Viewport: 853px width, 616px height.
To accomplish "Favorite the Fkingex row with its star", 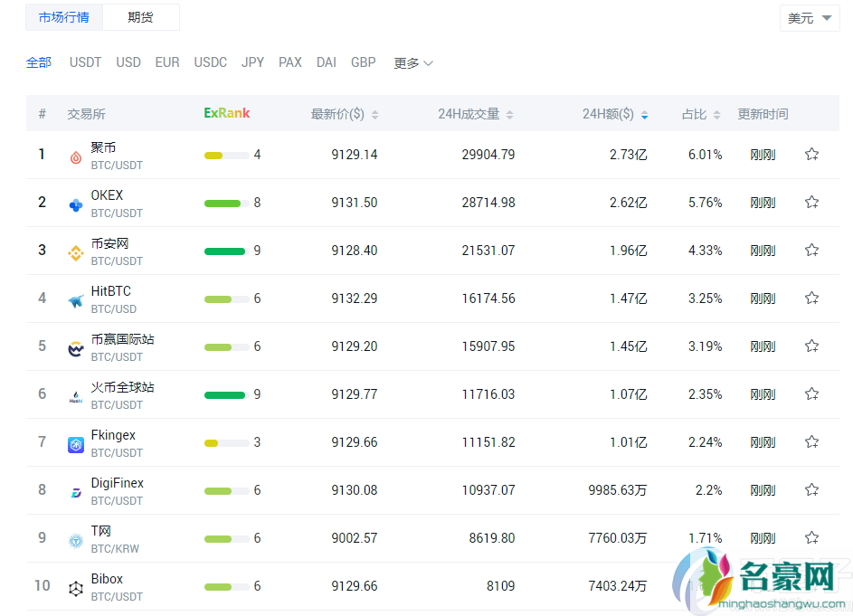I will pyautogui.click(x=811, y=441).
